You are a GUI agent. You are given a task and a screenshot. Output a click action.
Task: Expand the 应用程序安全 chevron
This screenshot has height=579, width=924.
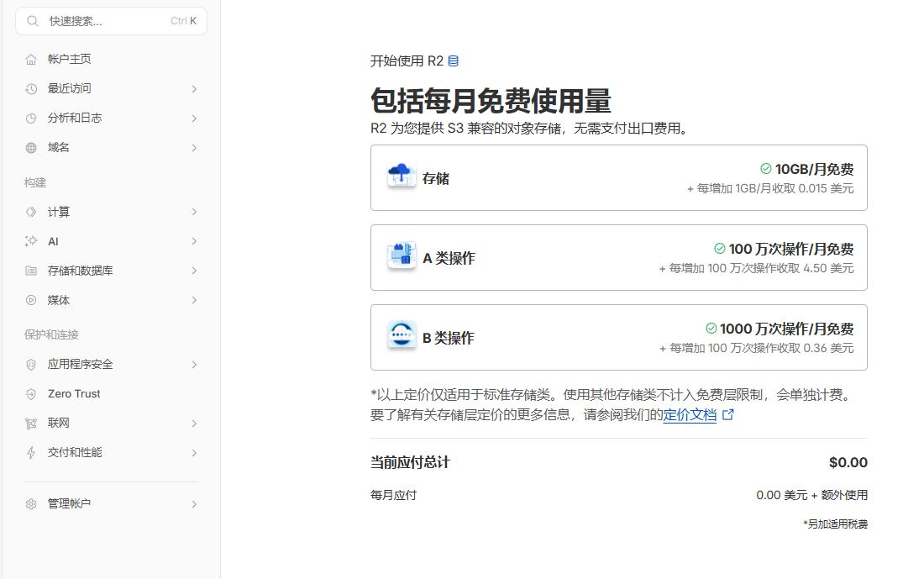pos(195,365)
